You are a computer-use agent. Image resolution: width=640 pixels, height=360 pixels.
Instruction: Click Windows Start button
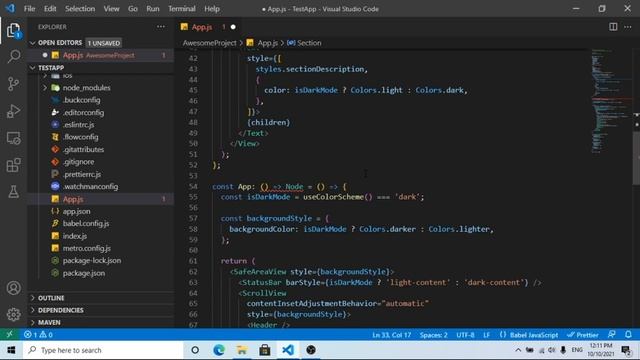[11, 350]
